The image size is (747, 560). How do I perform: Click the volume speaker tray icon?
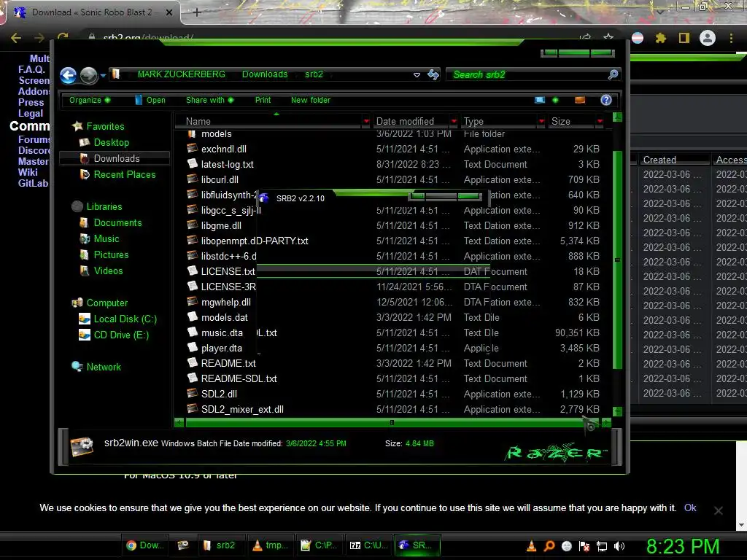[x=619, y=546]
